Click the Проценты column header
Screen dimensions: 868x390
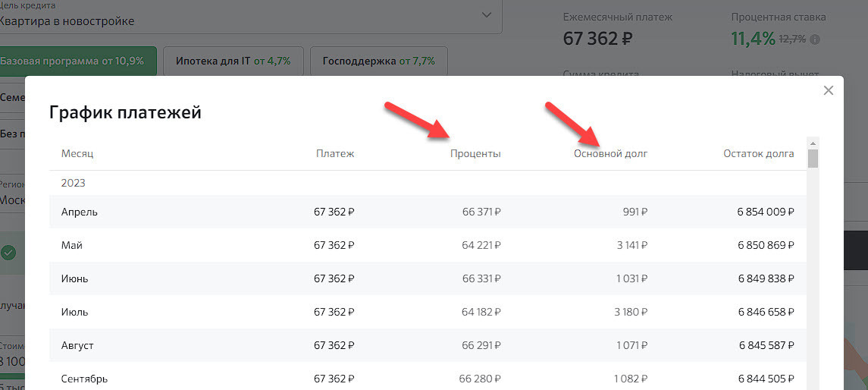[475, 154]
